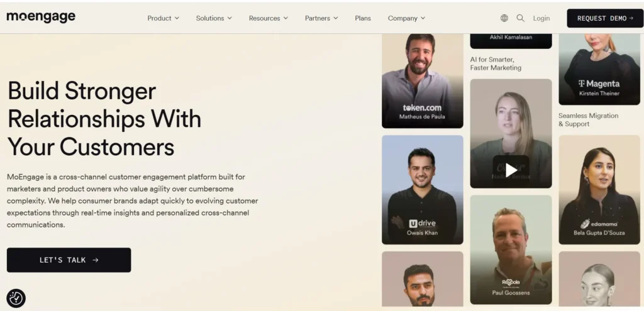Expand the Partners dropdown menu
The height and width of the screenshot is (311, 644).
tap(321, 18)
